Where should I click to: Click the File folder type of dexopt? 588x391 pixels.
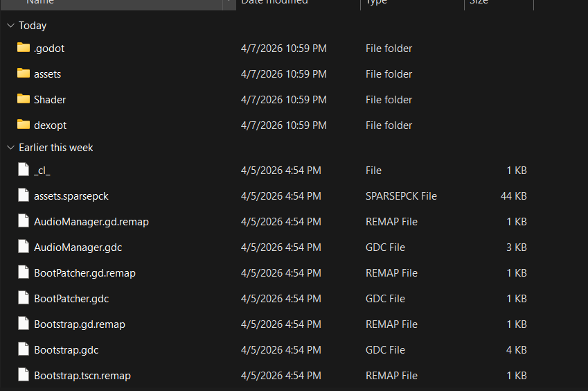pos(389,125)
